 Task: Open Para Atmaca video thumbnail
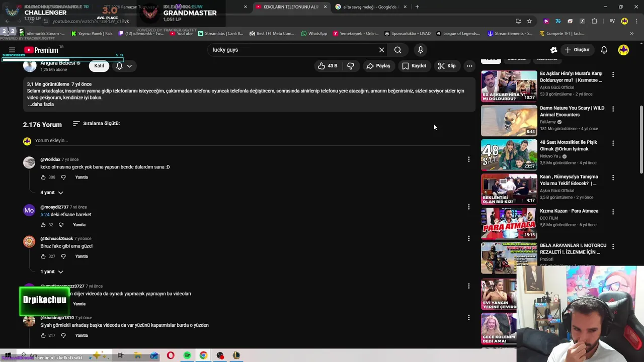click(509, 224)
